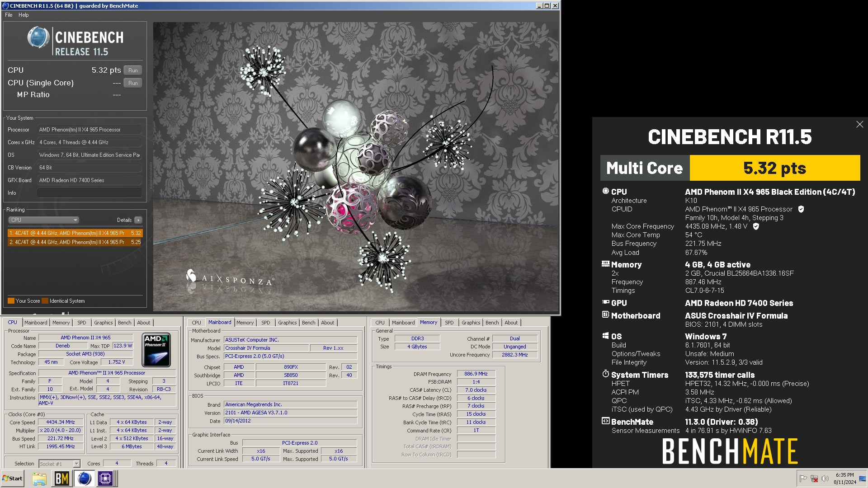Click the System Timers stopwatch icon

click(605, 374)
